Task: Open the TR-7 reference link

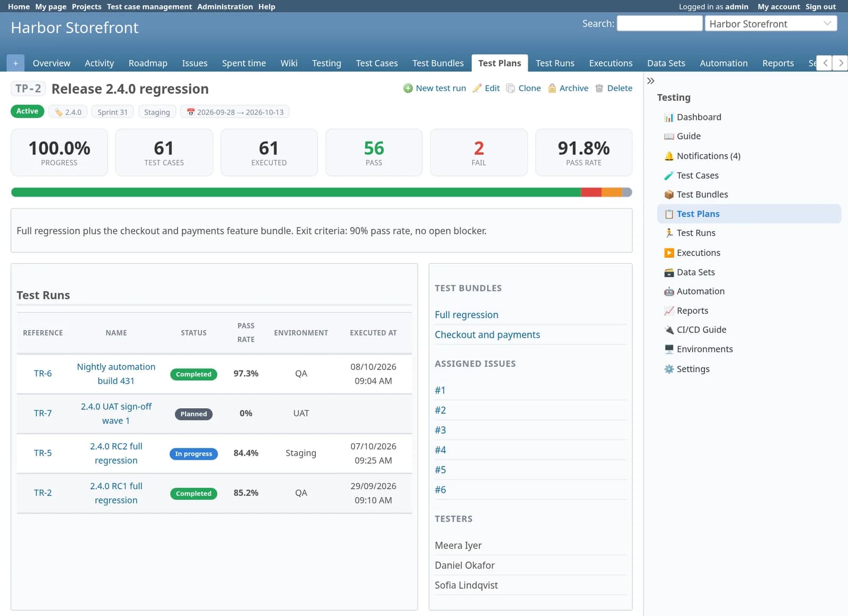Action: pyautogui.click(x=43, y=413)
